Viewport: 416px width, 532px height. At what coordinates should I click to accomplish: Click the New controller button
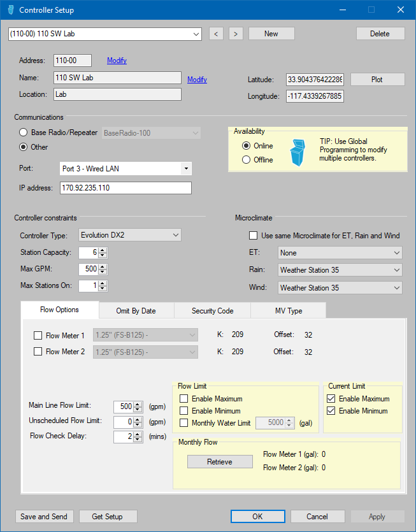click(271, 34)
